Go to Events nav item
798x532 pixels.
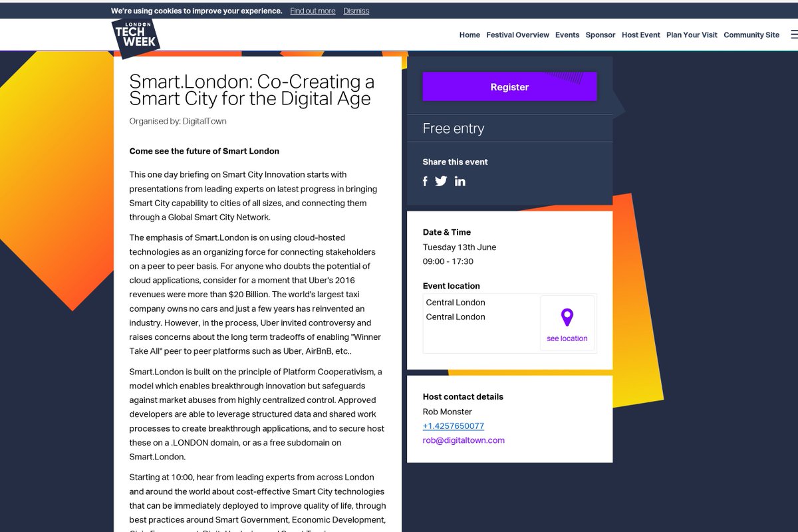(x=567, y=35)
